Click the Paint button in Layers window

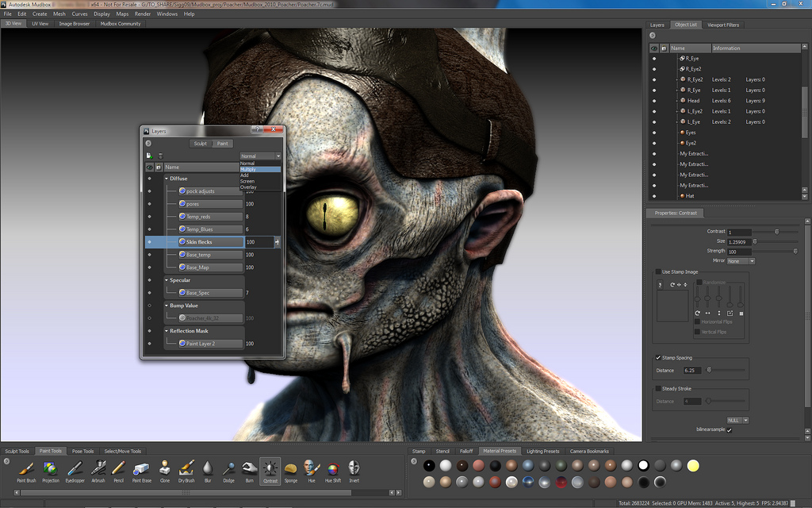223,144
